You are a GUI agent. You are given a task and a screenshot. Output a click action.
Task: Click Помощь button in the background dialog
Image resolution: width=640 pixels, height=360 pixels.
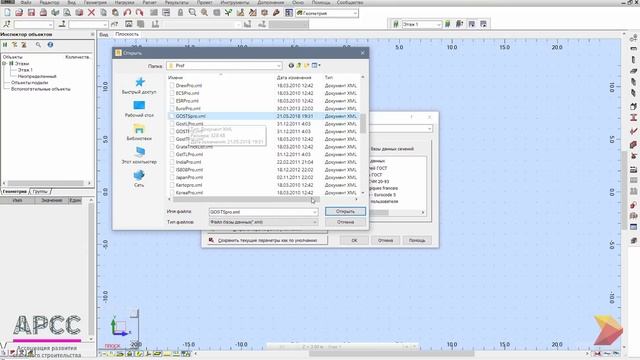417,240
